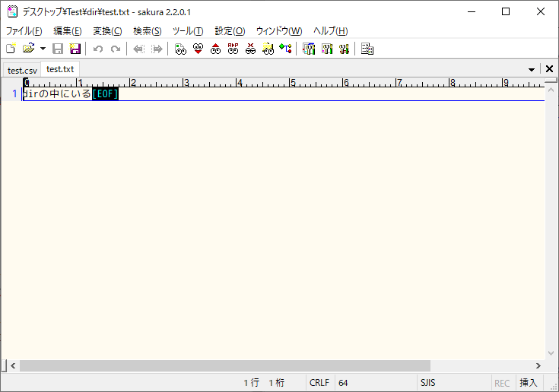
Task: Click the 1 行 1 桁 position display
Action: tap(264, 383)
